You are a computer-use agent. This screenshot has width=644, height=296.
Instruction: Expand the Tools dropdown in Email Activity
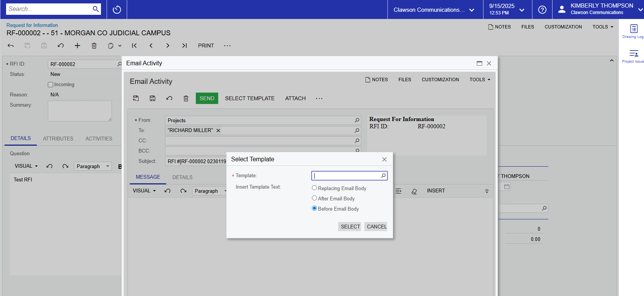click(x=480, y=80)
